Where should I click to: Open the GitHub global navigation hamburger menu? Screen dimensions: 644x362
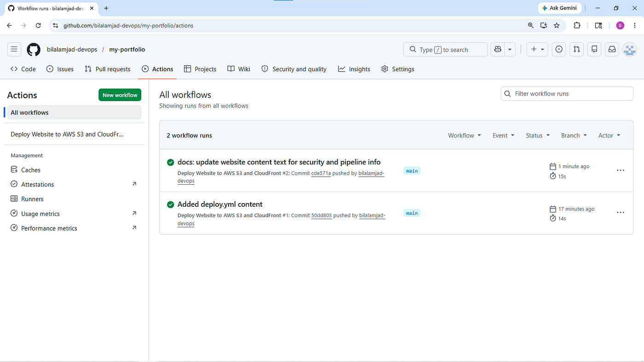pyautogui.click(x=14, y=49)
